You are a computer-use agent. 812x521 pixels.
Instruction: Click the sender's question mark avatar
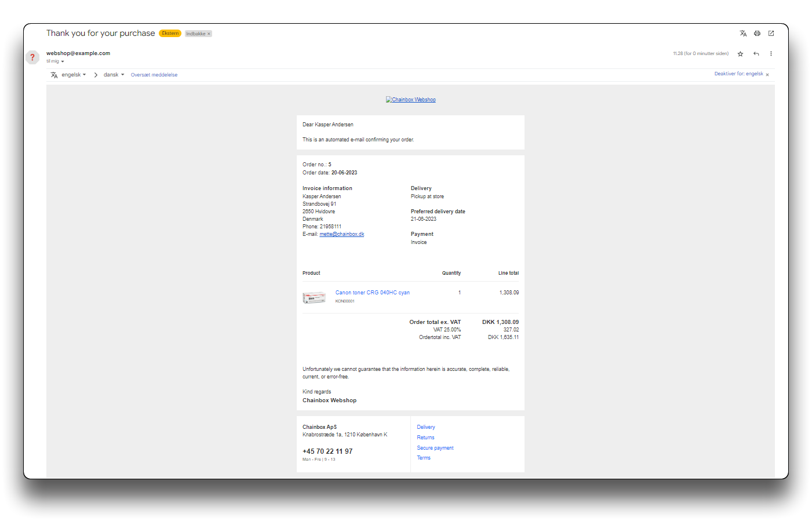coord(32,57)
